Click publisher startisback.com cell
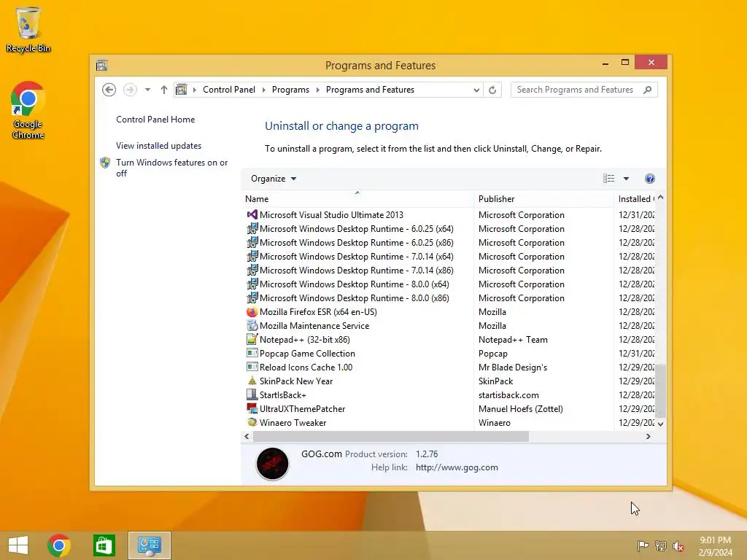This screenshot has width=747, height=560. coord(508,394)
